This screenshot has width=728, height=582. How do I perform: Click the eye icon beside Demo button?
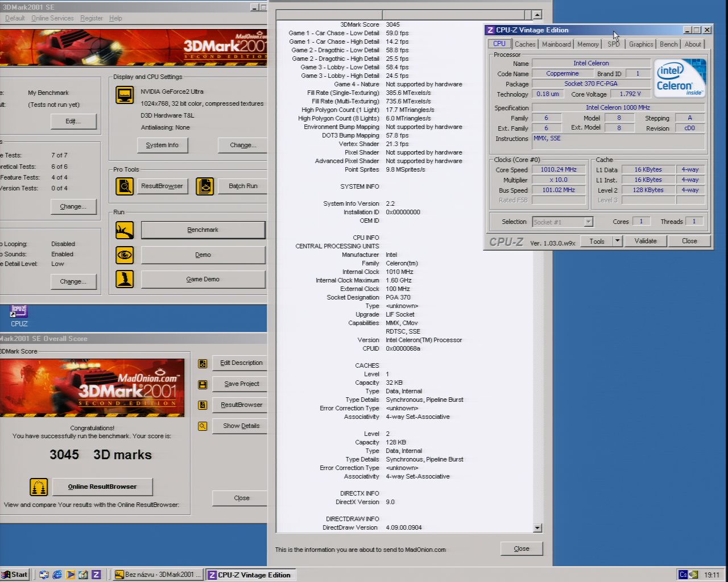(x=125, y=255)
